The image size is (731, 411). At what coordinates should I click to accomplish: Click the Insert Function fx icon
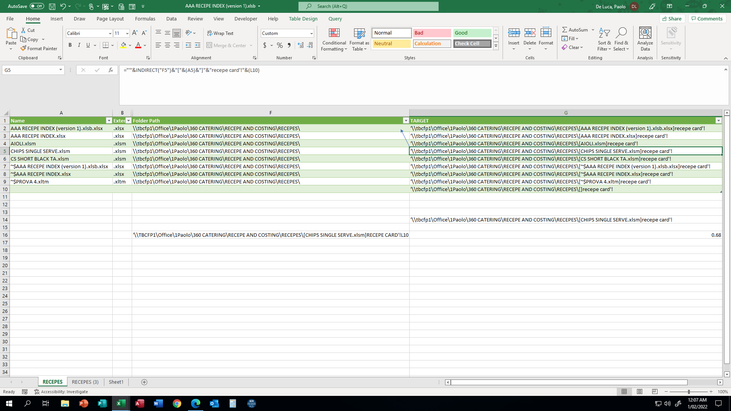(110, 70)
